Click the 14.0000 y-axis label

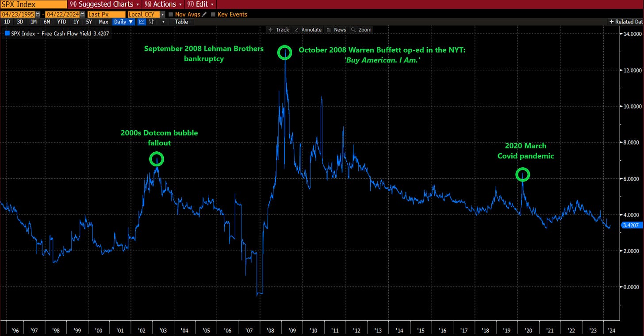click(632, 34)
